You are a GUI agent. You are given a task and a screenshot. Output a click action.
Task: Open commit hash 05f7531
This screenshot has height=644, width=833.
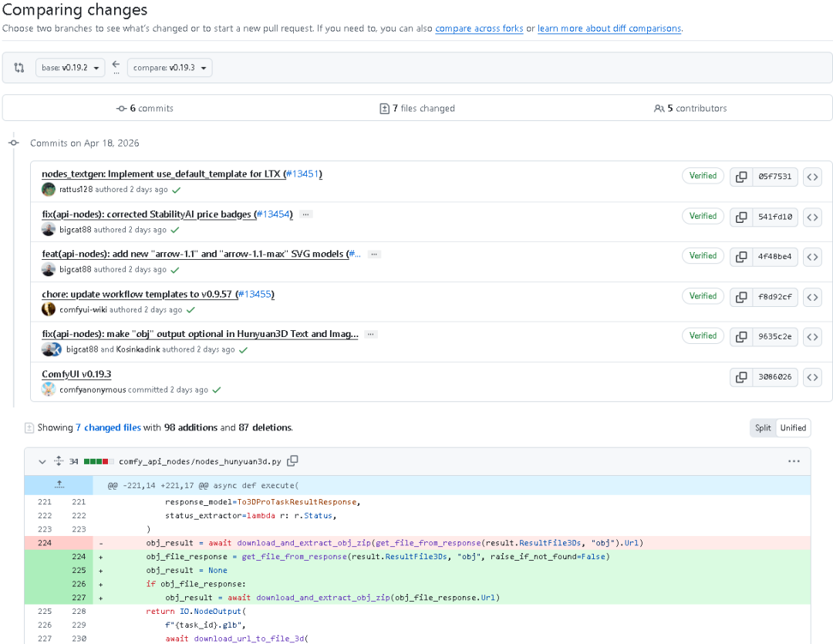[774, 177]
